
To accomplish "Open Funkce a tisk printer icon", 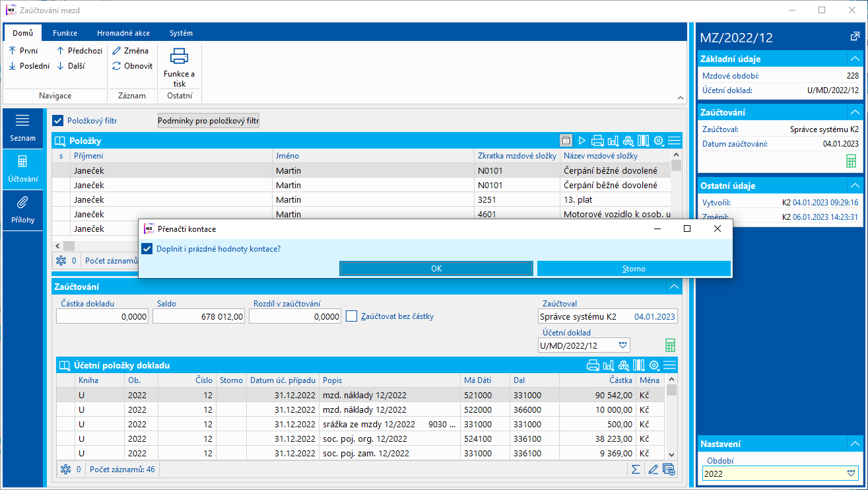I will (x=180, y=67).
